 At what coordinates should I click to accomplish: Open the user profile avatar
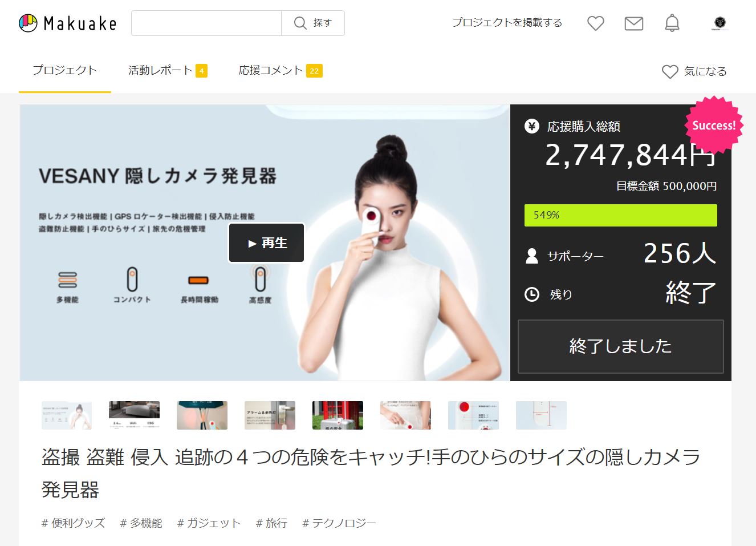click(720, 23)
